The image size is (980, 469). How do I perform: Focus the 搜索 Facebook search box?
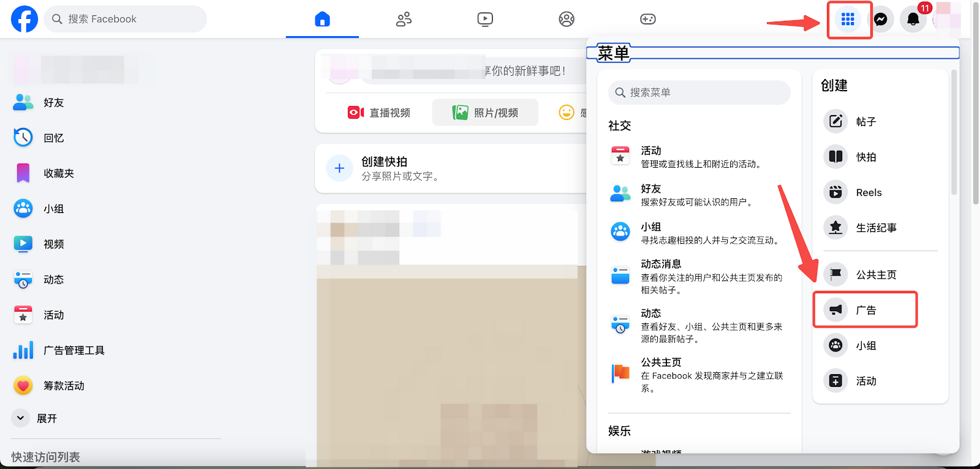click(x=126, y=19)
